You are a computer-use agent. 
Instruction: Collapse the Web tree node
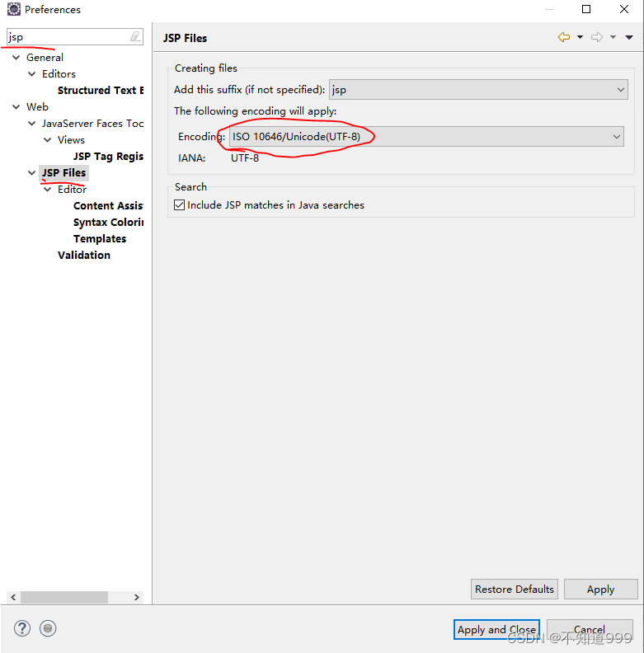(16, 107)
